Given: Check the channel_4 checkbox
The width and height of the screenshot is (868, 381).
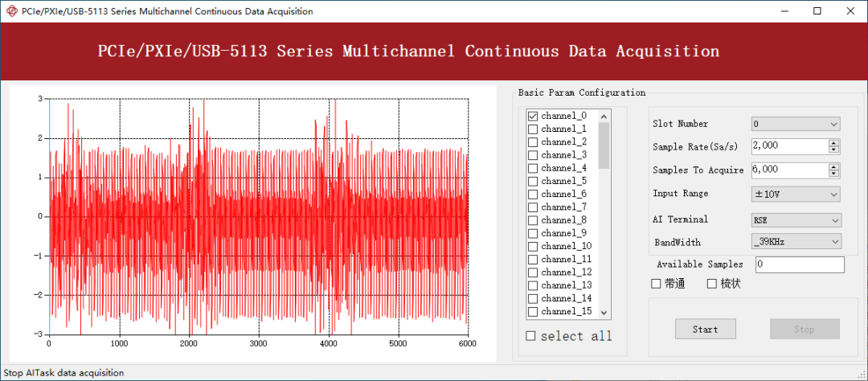Looking at the screenshot, I should [533, 168].
